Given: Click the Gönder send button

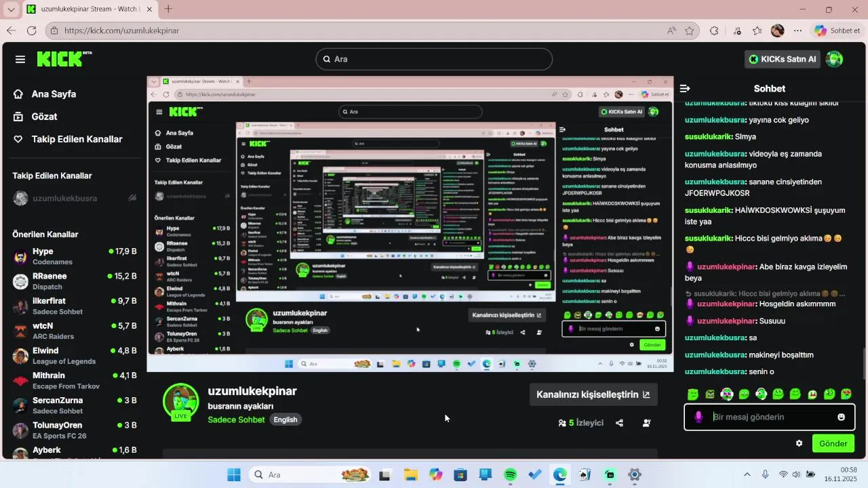Looking at the screenshot, I should [833, 443].
